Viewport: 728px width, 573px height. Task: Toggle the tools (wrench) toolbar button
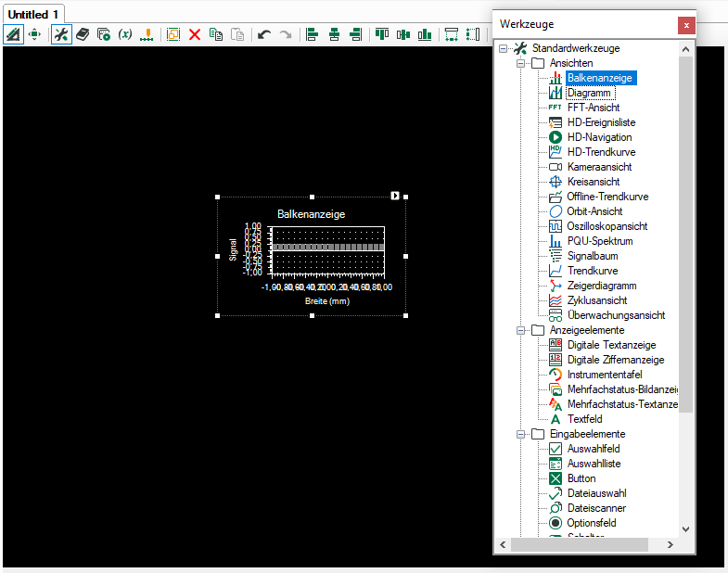pos(60,34)
